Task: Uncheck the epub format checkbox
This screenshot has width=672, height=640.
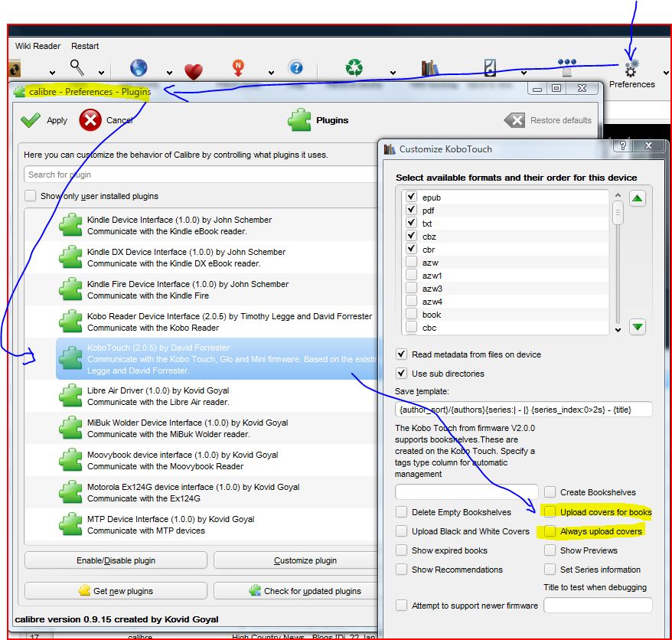Action: point(411,196)
